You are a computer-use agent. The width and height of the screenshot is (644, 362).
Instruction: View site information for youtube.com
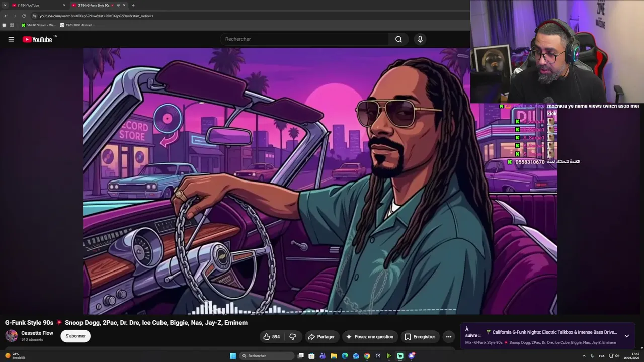(34, 16)
